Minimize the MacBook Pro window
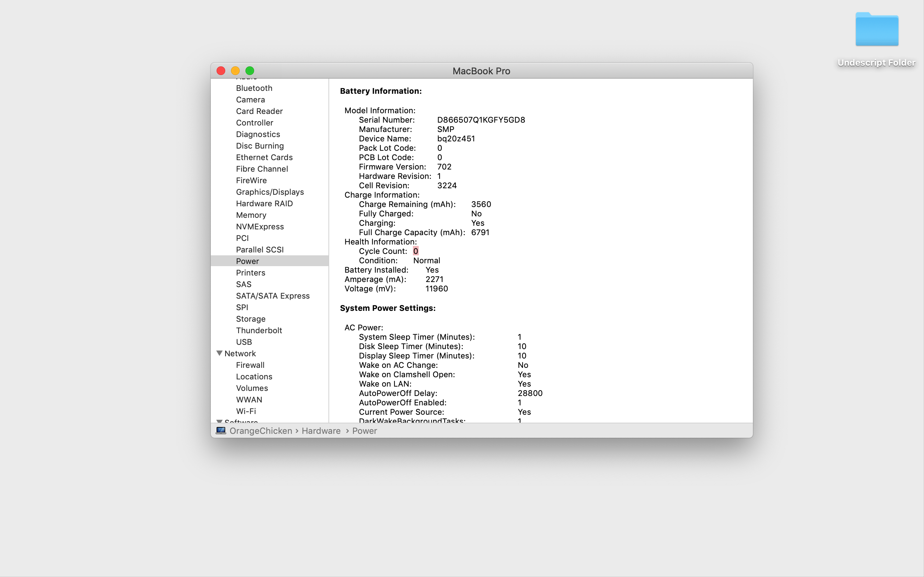Image resolution: width=924 pixels, height=577 pixels. pos(235,71)
